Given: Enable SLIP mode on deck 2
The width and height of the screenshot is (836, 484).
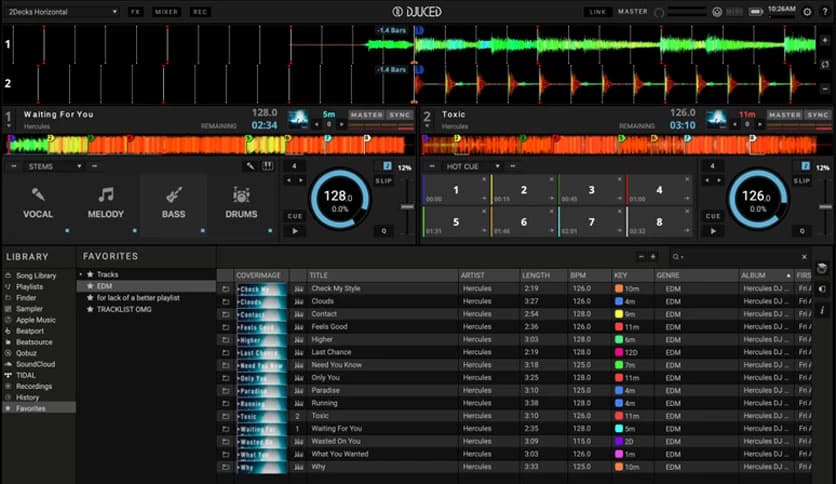Looking at the screenshot, I should (804, 179).
